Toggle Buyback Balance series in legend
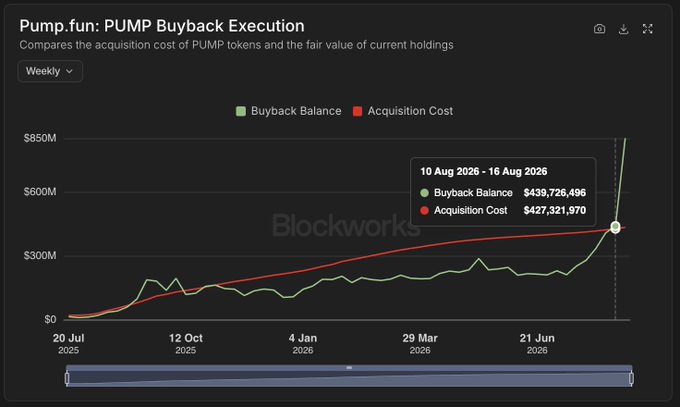The width and height of the screenshot is (680, 407). coord(288,111)
